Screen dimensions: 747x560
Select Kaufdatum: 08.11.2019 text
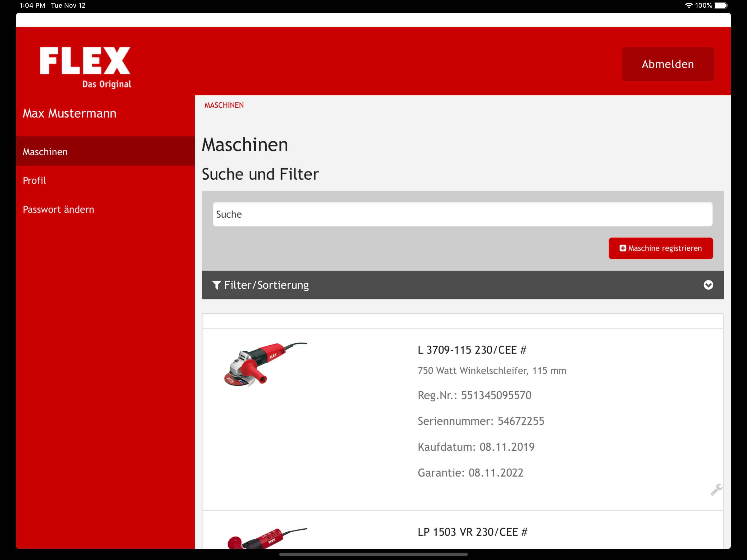point(476,447)
